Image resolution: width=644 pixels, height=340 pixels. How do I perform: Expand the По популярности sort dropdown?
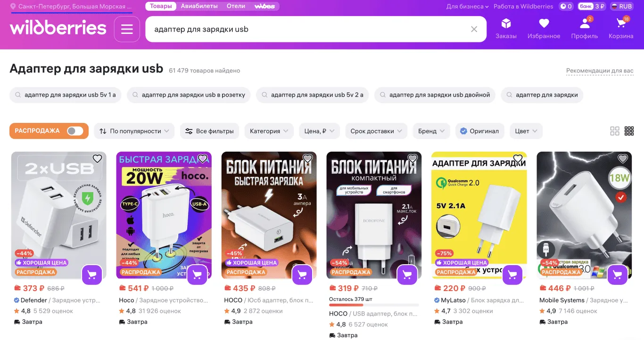coord(134,131)
